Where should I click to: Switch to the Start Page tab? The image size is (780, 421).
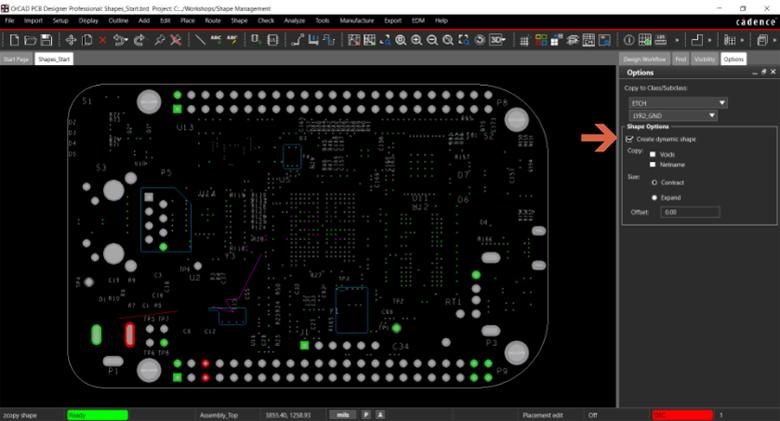pyautogui.click(x=16, y=59)
